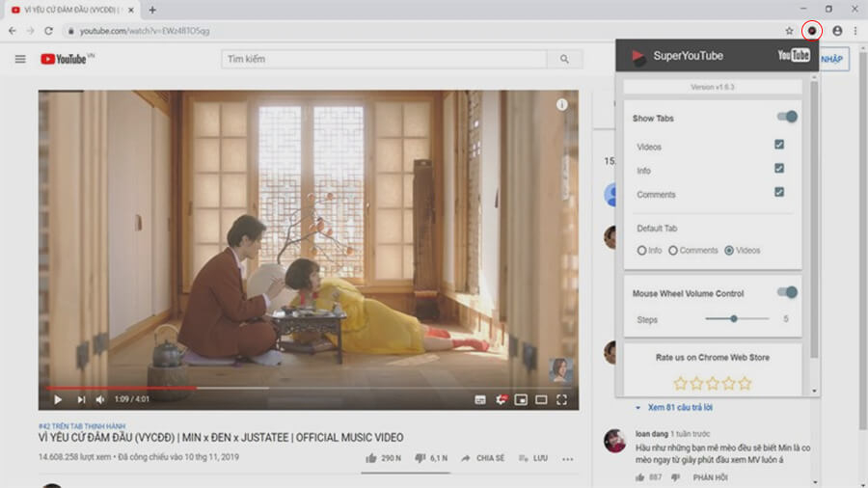Switch to theater mode
This screenshot has height=488, width=868.
[x=541, y=399]
